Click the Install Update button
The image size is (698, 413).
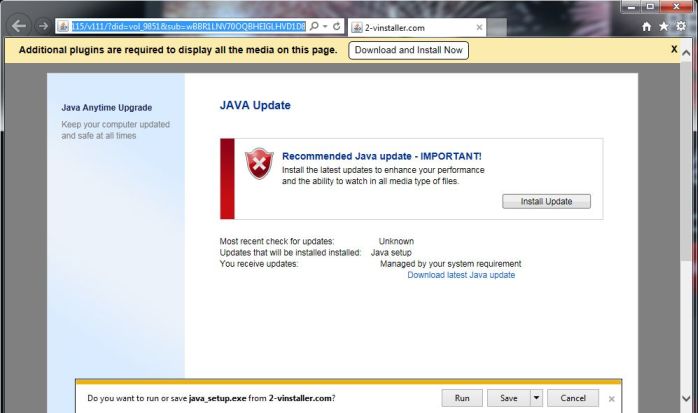click(x=546, y=201)
